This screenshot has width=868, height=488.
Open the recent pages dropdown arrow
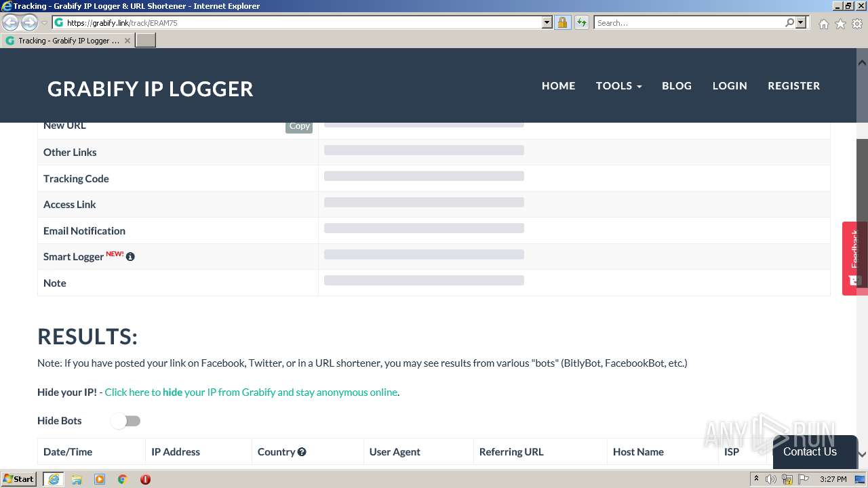44,23
